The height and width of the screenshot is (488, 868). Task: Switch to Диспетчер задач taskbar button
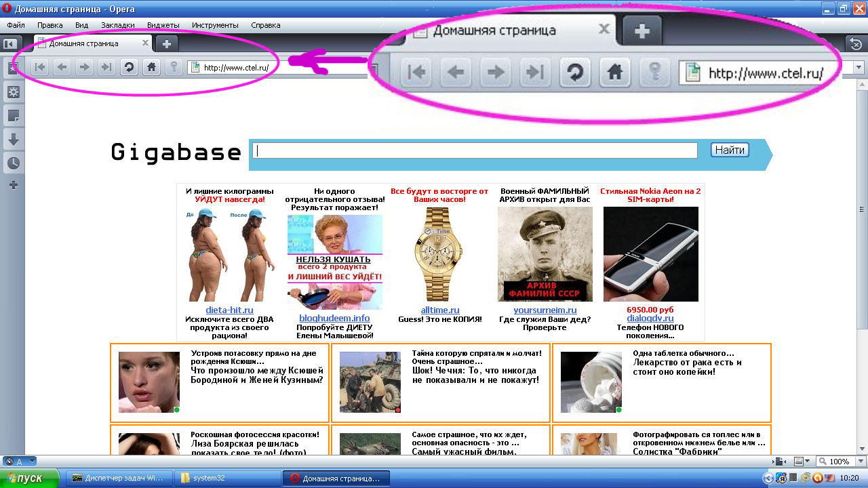119,478
